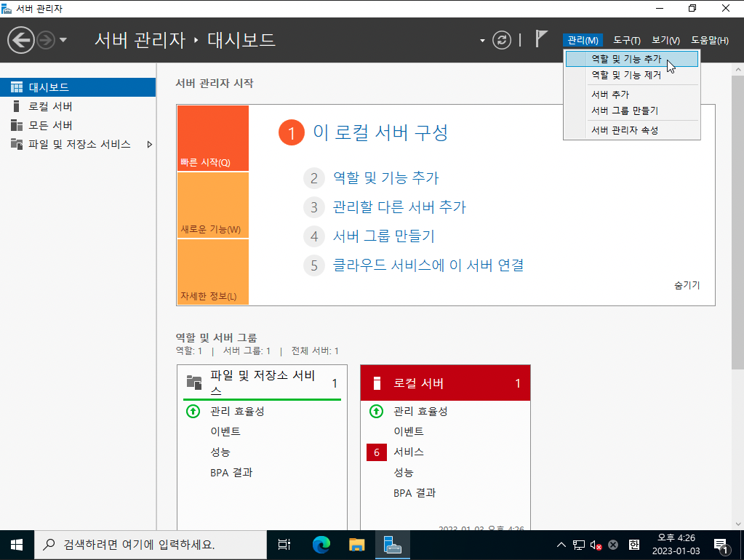Click the orange step 1 circle

(292, 132)
